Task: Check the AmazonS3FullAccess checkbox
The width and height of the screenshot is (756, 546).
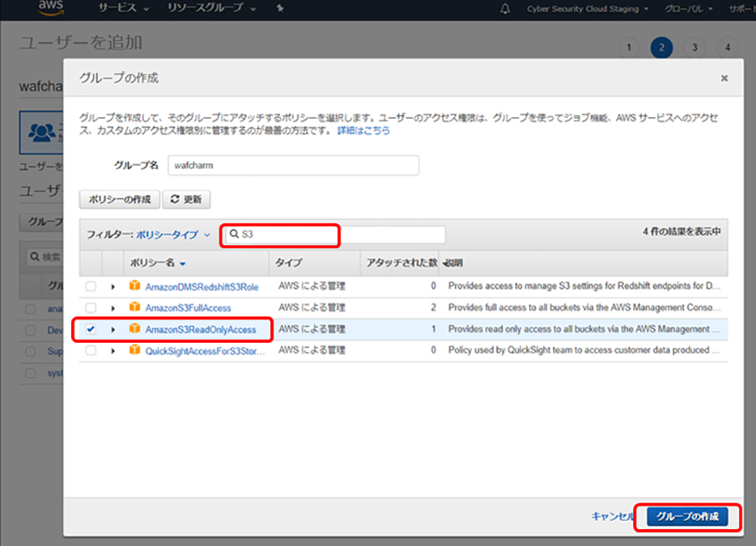Action: click(x=90, y=308)
